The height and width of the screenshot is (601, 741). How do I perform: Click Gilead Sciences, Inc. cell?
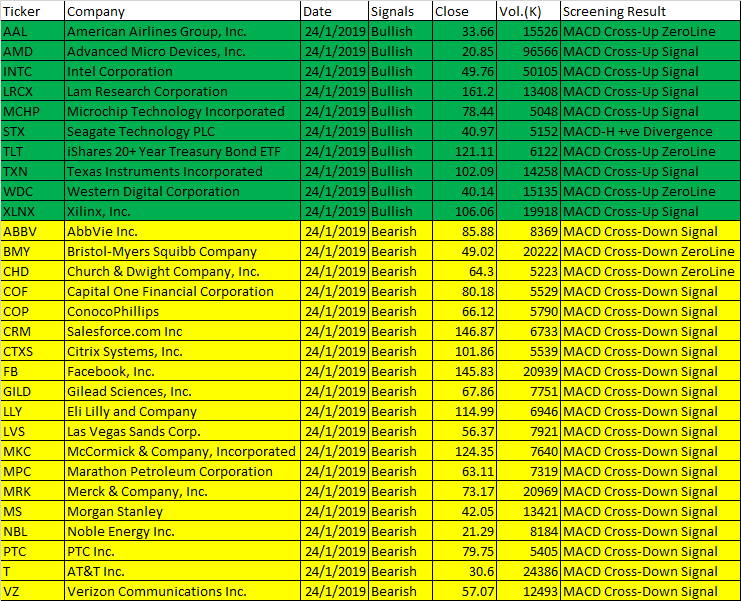pyautogui.click(x=182, y=391)
